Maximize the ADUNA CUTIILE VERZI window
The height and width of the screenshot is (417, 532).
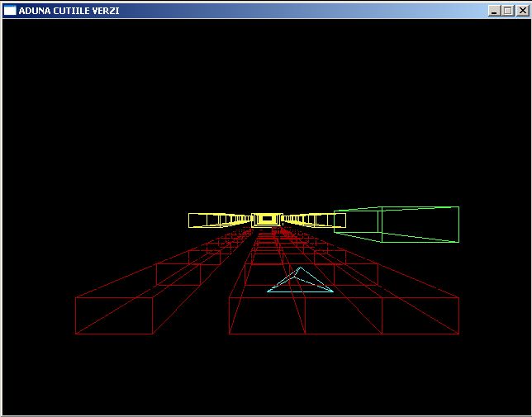pyautogui.click(x=508, y=11)
